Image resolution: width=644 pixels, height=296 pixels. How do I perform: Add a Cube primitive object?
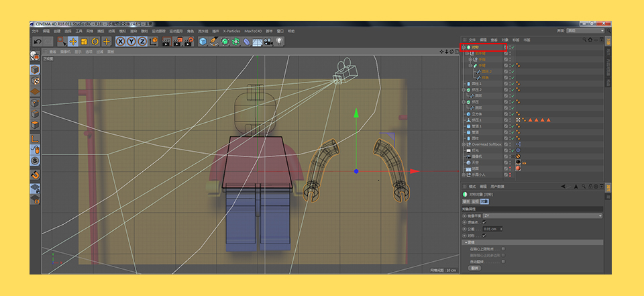[203, 42]
